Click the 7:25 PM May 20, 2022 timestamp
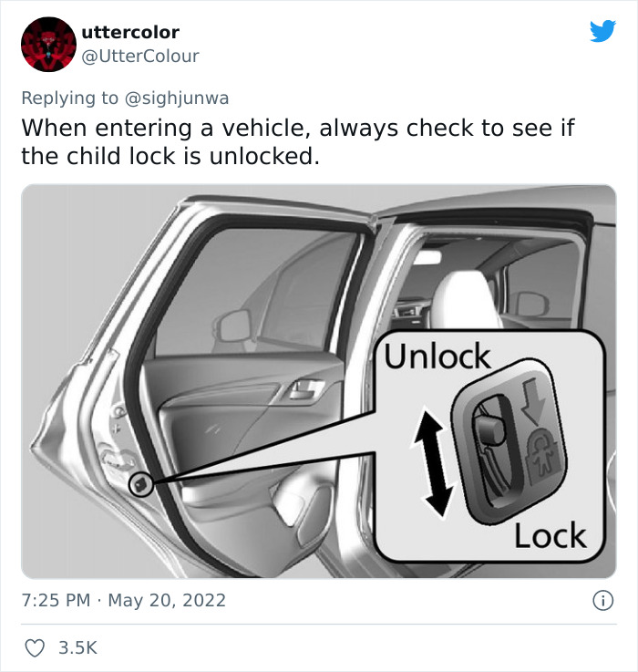Screen dimensions: 638x672 point(124,601)
